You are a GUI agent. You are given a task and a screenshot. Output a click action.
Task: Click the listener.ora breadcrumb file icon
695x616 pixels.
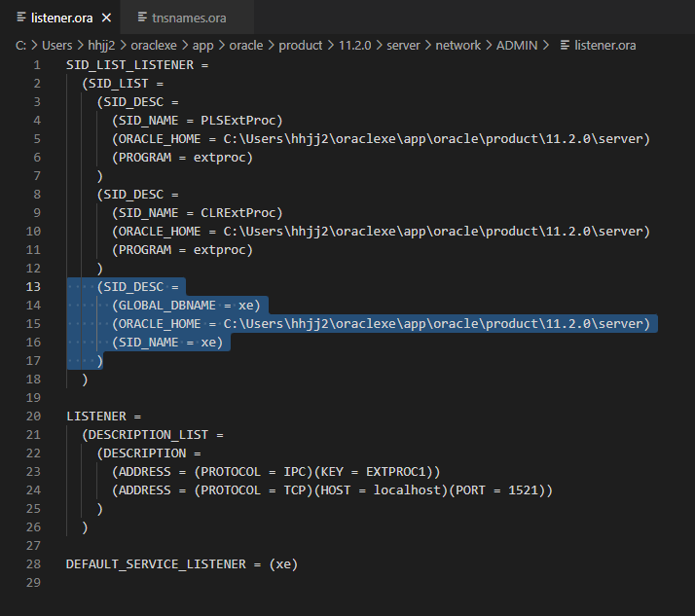(x=565, y=45)
